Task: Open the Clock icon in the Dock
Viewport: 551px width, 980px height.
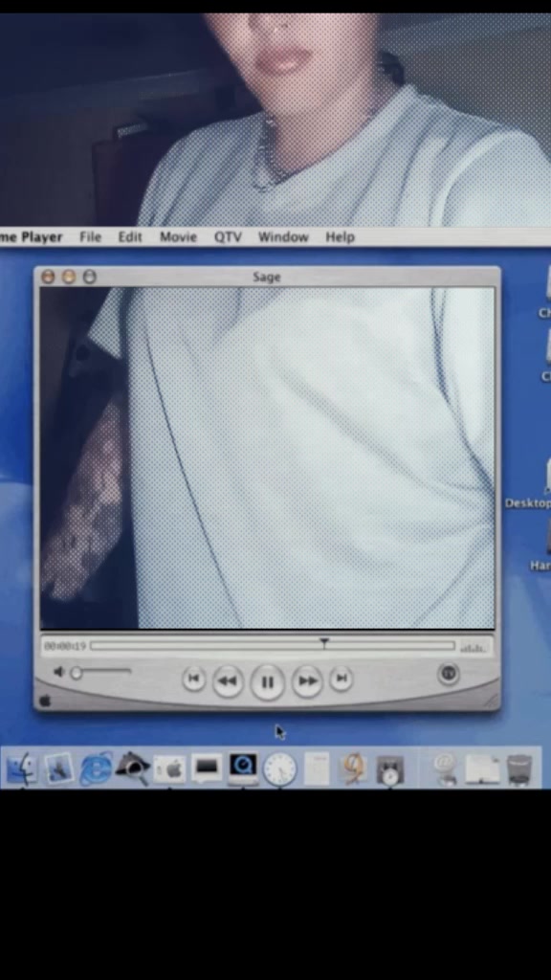Action: point(280,769)
